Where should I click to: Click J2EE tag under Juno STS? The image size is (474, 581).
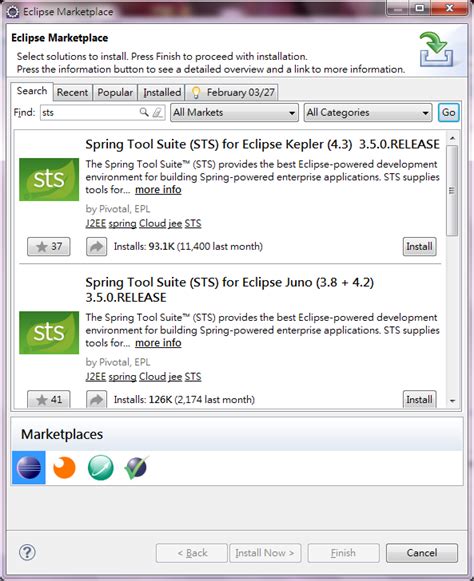tap(96, 376)
